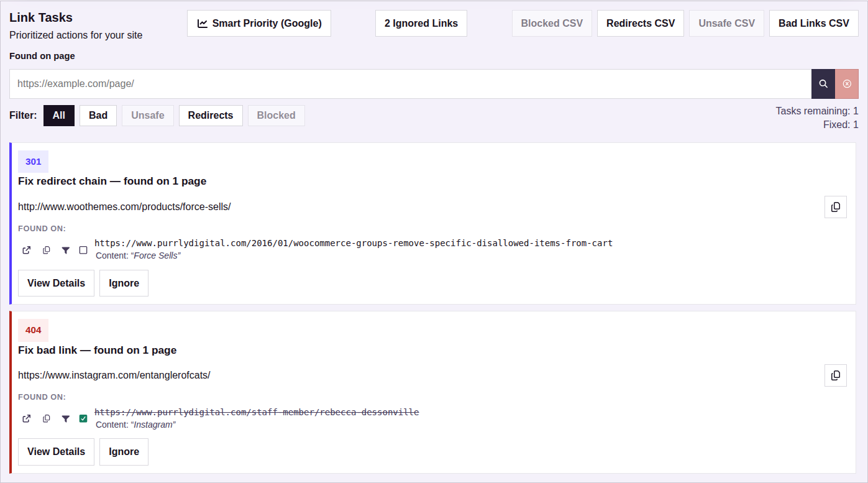Click the 'Fixed: 1' counter text
The height and width of the screenshot is (483, 868).
point(841,125)
